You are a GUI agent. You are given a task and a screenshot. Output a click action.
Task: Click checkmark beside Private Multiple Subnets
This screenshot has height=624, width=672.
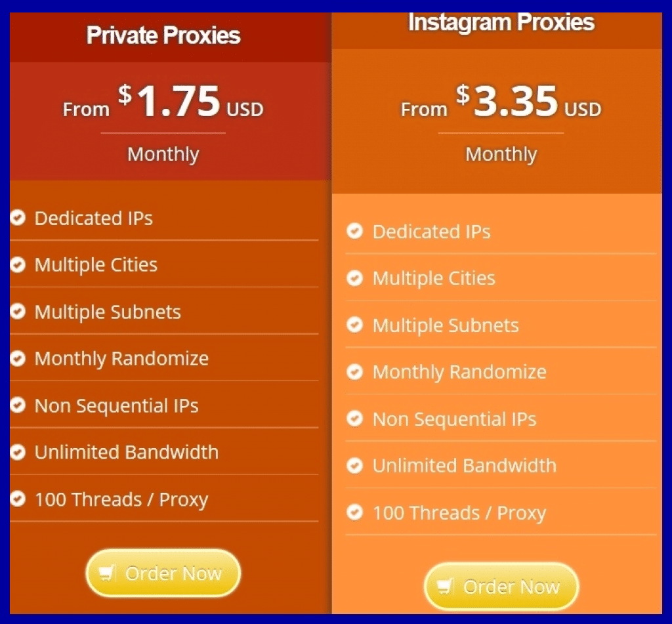(x=18, y=312)
